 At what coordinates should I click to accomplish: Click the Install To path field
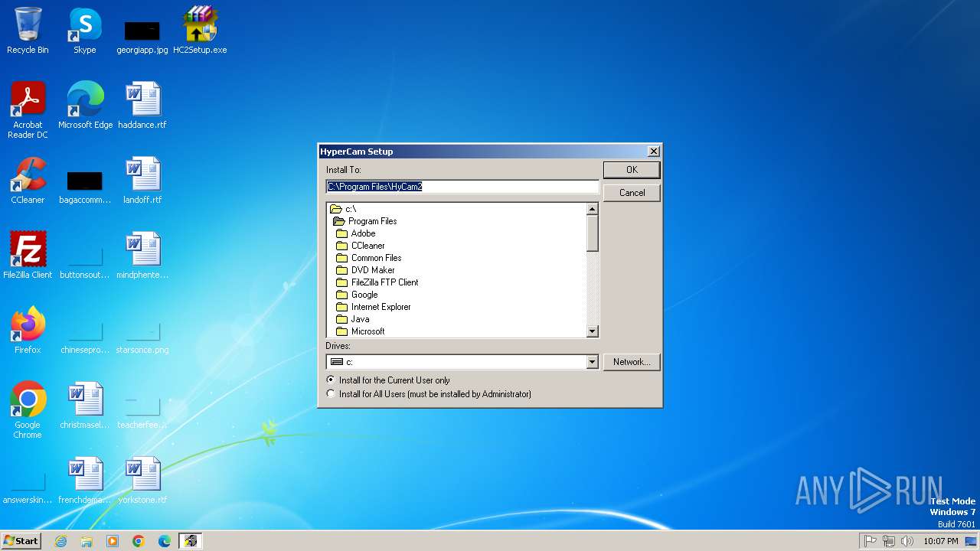tap(462, 187)
